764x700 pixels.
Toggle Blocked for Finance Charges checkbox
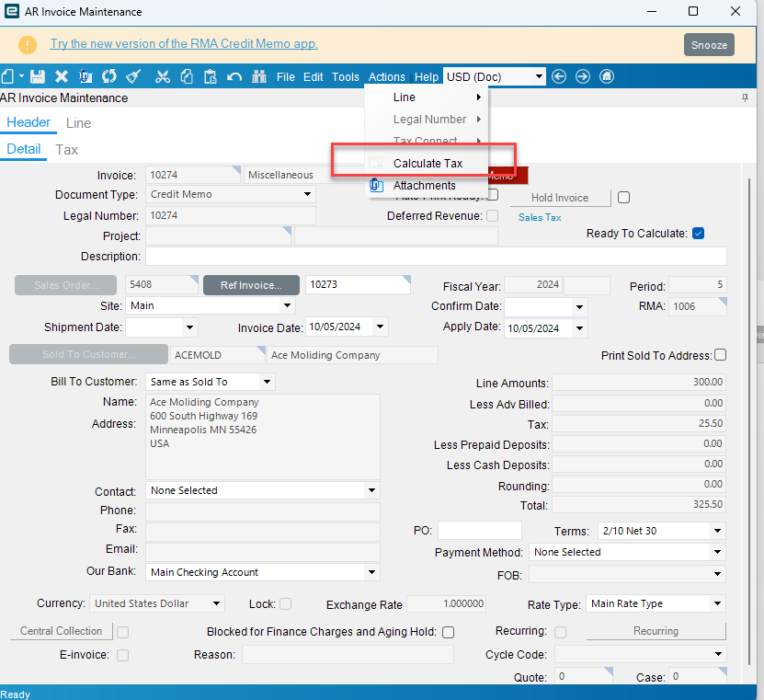[x=448, y=632]
